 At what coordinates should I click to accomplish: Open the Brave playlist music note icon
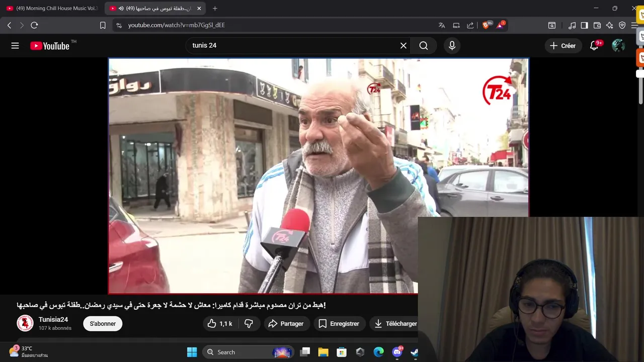point(572,25)
